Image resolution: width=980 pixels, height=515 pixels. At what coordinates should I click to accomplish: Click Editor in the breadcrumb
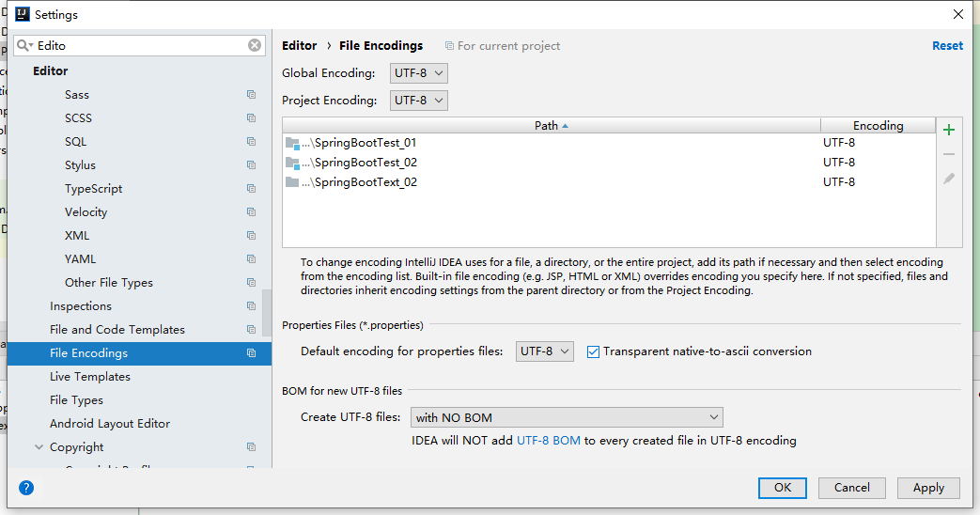tap(300, 46)
